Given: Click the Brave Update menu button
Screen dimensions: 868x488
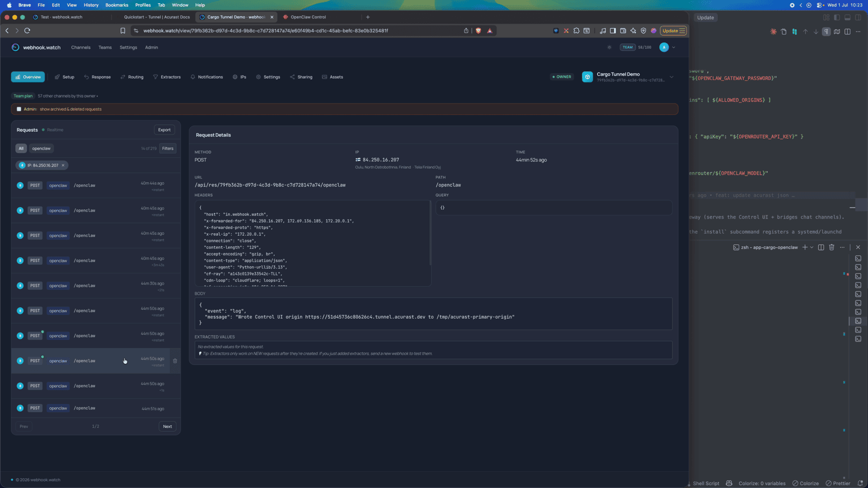Looking at the screenshot, I should pyautogui.click(x=673, y=31).
